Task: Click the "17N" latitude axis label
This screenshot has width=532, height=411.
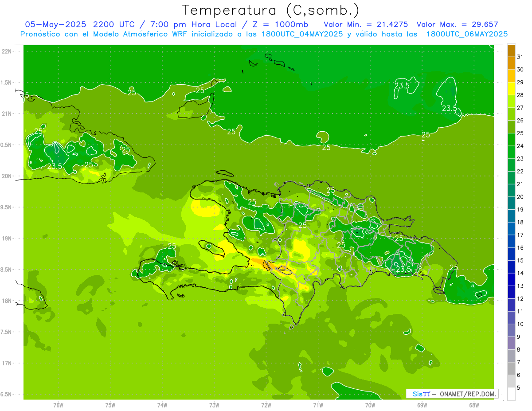Action: [x=7, y=363]
